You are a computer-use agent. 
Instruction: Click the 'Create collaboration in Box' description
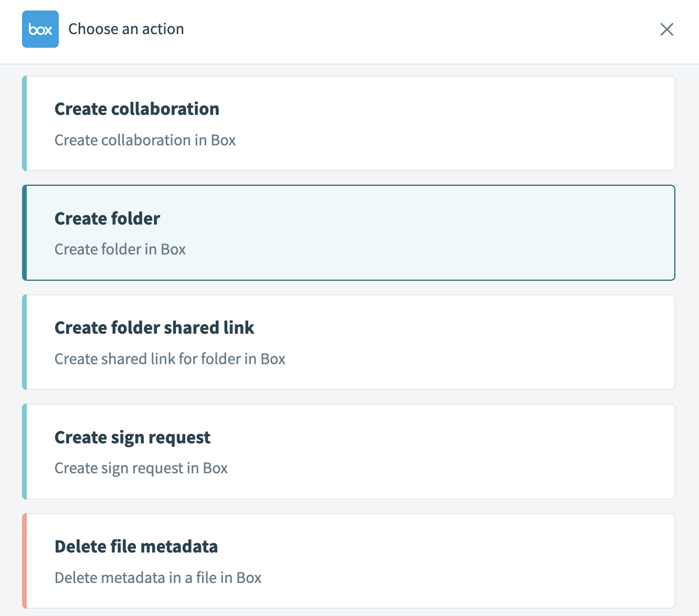click(145, 140)
